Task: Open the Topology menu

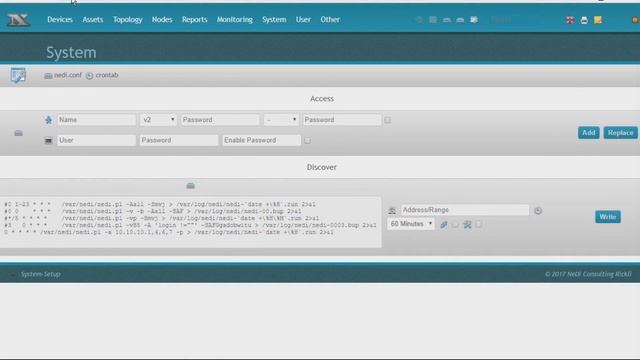Action: [x=127, y=20]
